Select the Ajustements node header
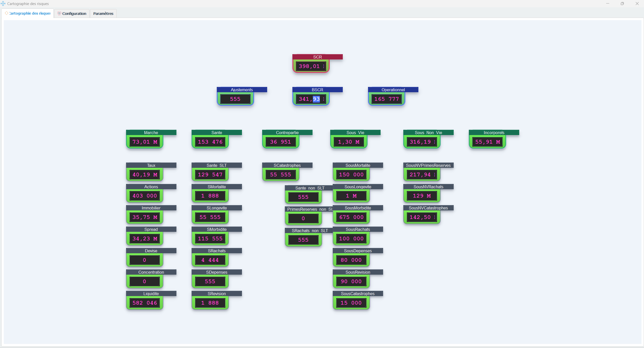Image resolution: width=644 pixels, height=348 pixels. pyautogui.click(x=242, y=90)
